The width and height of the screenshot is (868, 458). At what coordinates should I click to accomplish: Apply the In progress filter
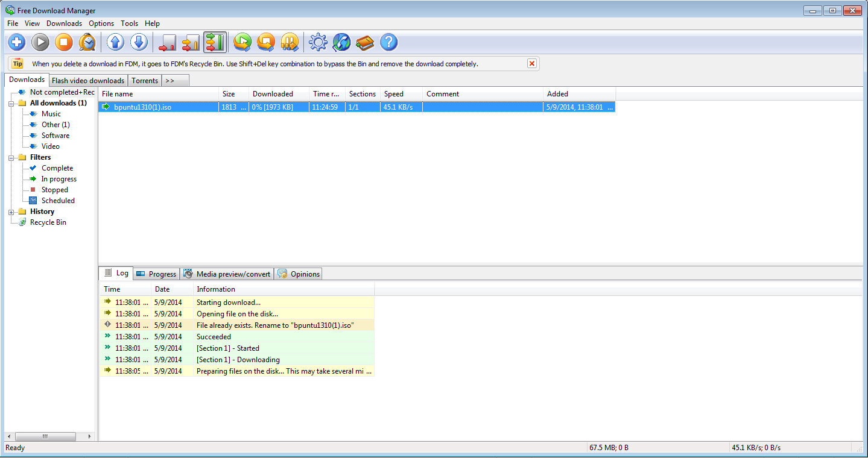point(59,179)
